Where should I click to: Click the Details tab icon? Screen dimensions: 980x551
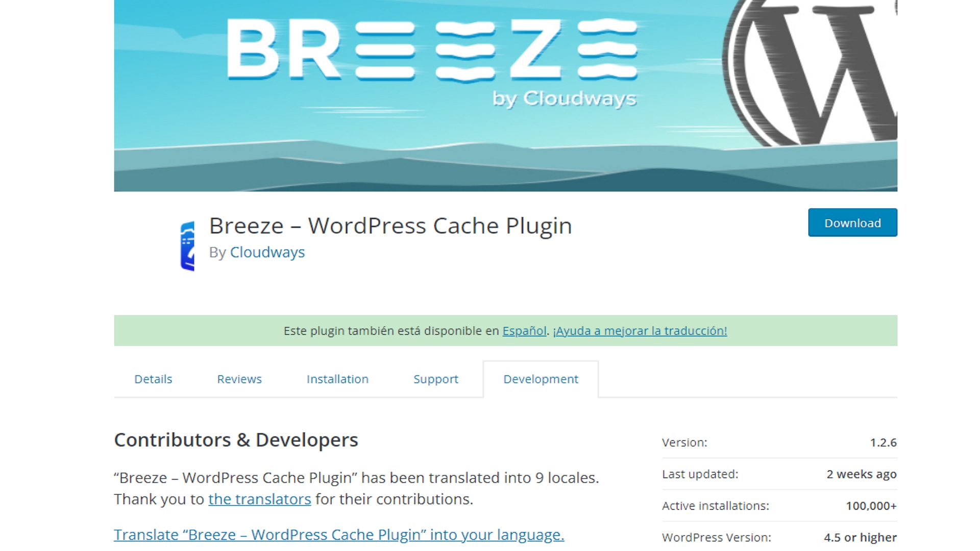coord(153,378)
